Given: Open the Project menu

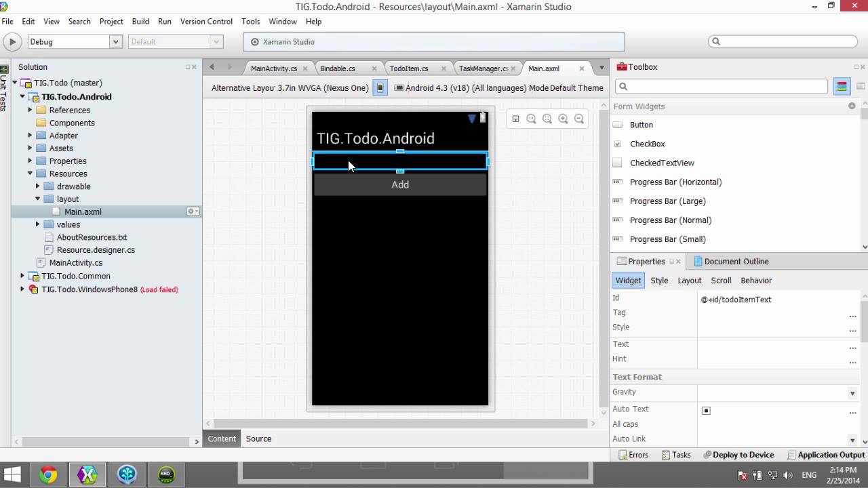Looking at the screenshot, I should 111,21.
